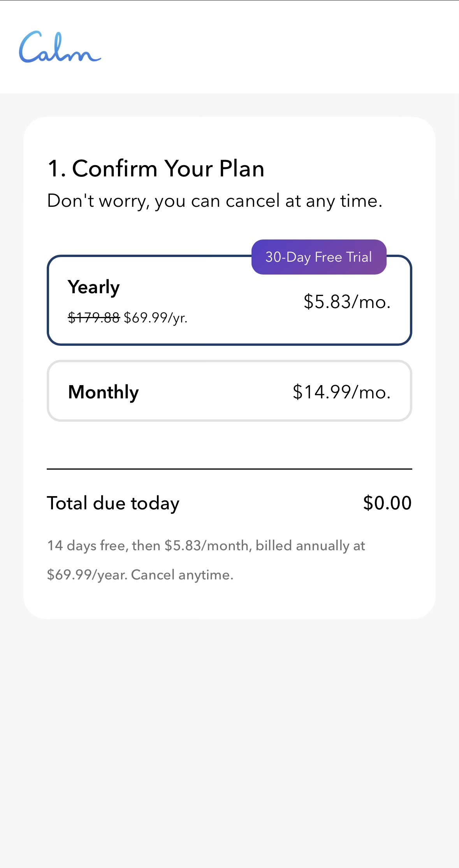
Task: Select the Yearly plan option
Action: click(x=229, y=300)
